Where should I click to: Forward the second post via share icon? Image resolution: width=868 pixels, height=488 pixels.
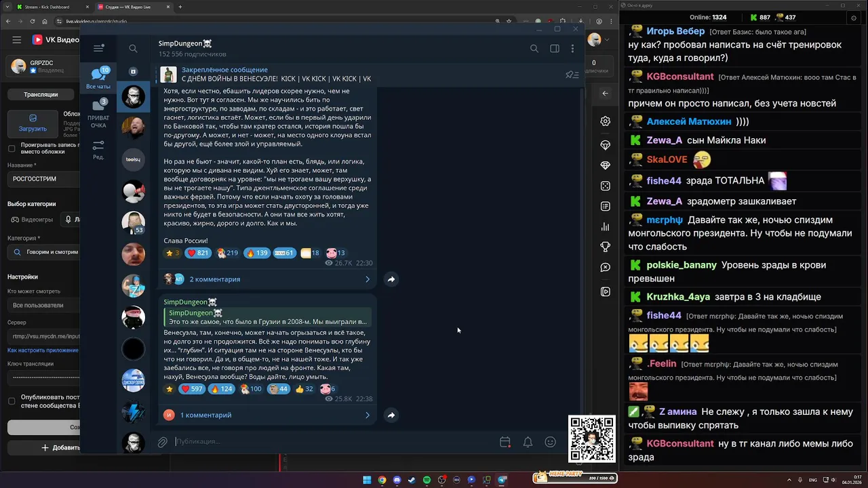point(391,415)
